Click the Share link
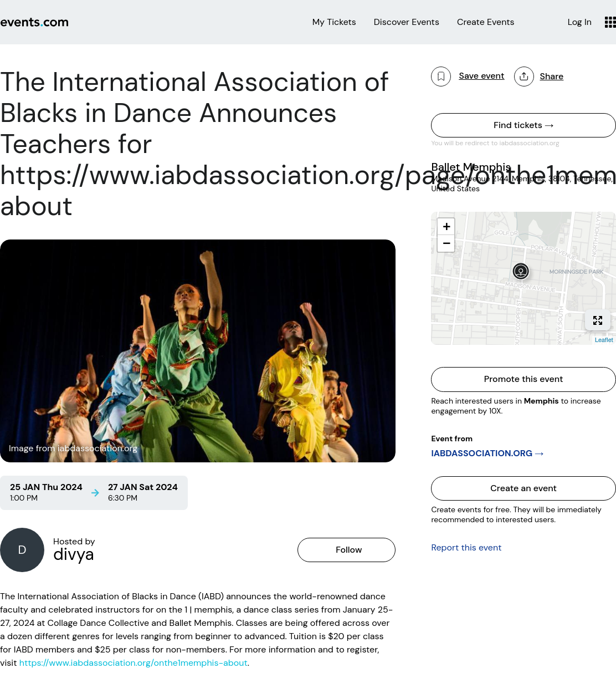 coord(552,77)
